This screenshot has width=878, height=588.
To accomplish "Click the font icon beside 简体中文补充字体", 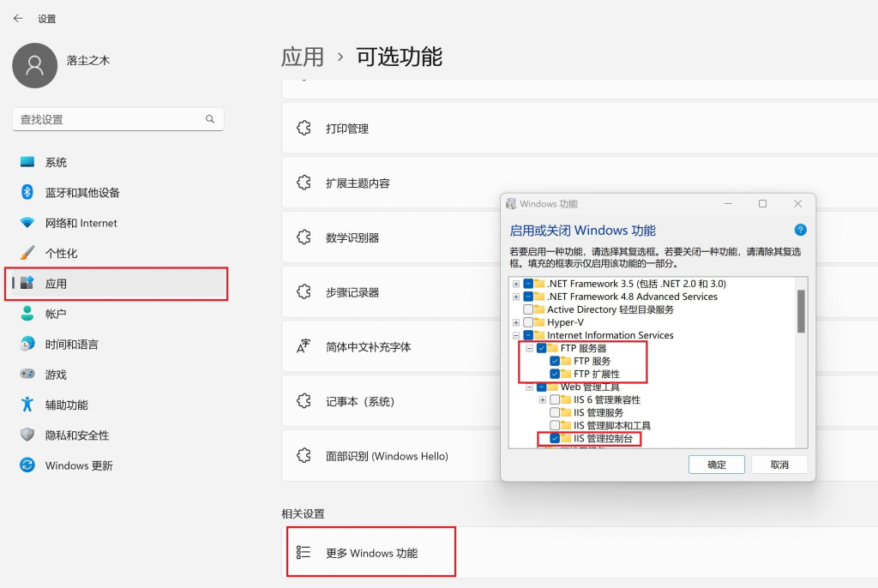I will [304, 346].
